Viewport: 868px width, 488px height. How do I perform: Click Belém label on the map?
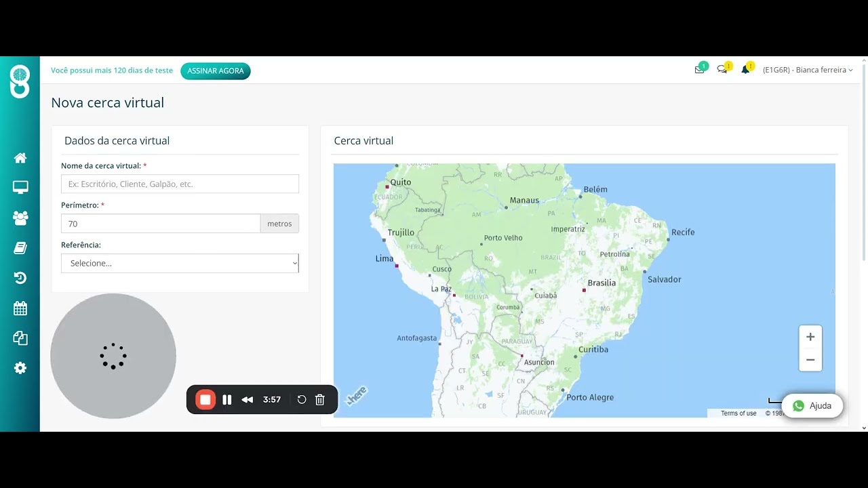(595, 189)
